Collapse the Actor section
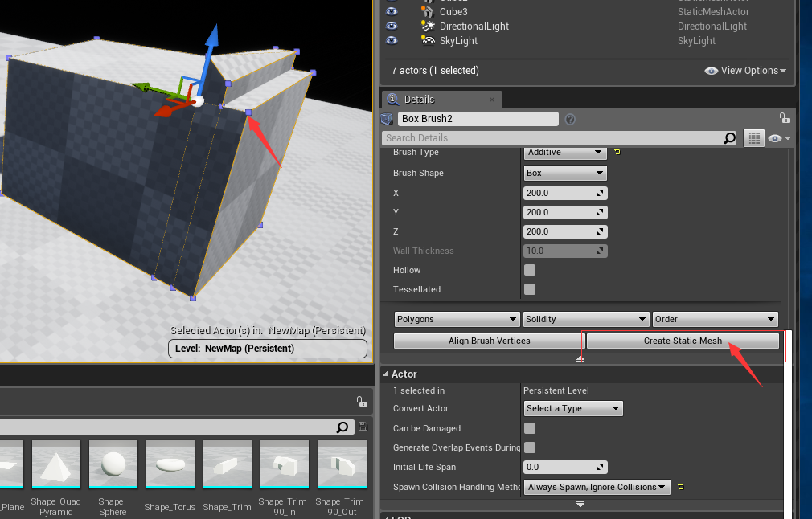The height and width of the screenshot is (519, 812). click(x=386, y=374)
